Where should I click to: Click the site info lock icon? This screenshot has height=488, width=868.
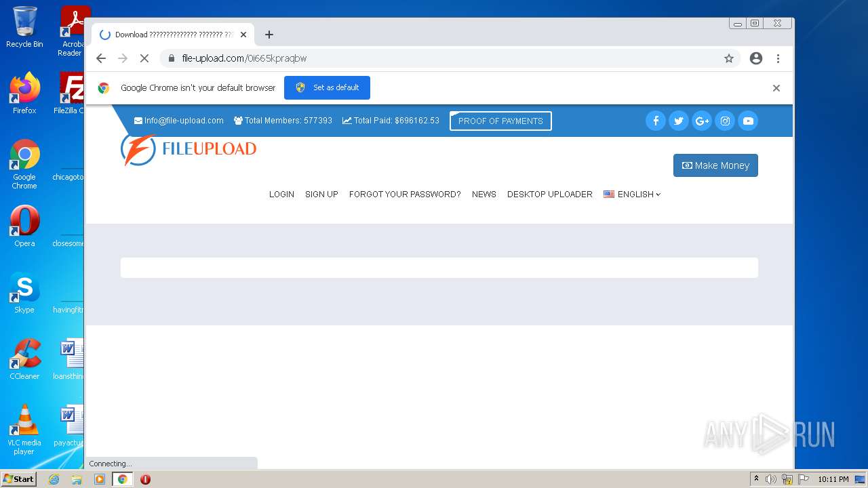(172, 58)
